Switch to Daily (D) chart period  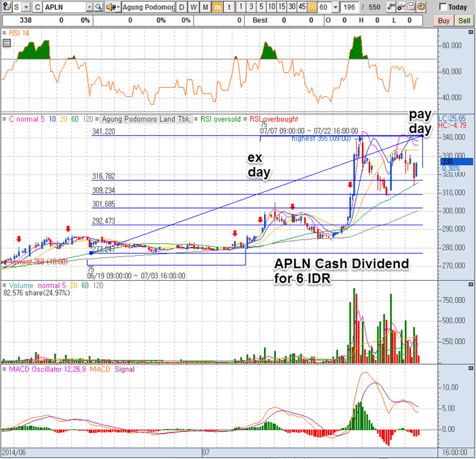pyautogui.click(x=182, y=7)
